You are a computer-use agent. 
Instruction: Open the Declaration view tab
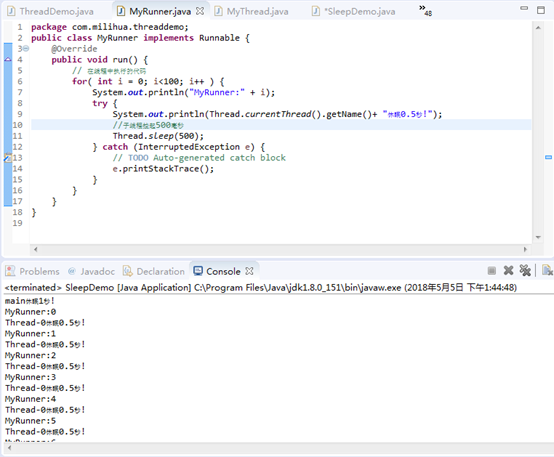pos(154,271)
